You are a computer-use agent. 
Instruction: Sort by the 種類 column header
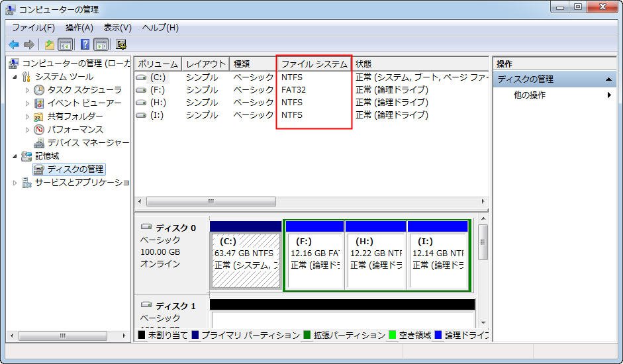253,64
